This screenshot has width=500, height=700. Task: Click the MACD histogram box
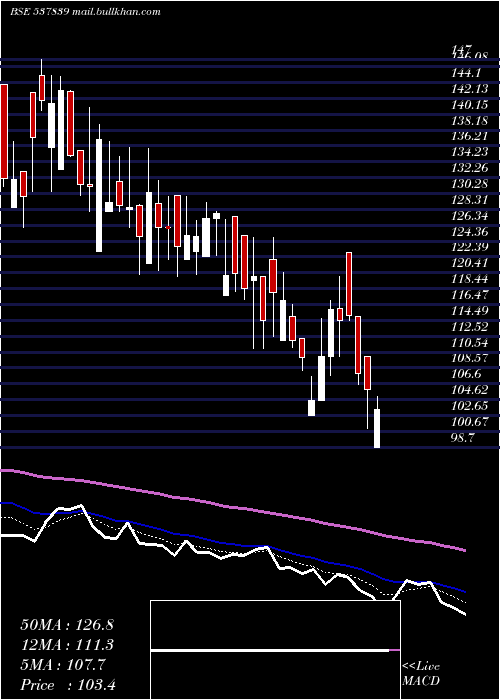coord(275,650)
